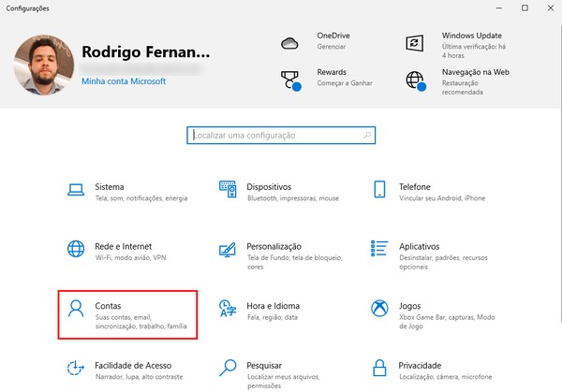Minimize the Configurações window

coord(499,7)
